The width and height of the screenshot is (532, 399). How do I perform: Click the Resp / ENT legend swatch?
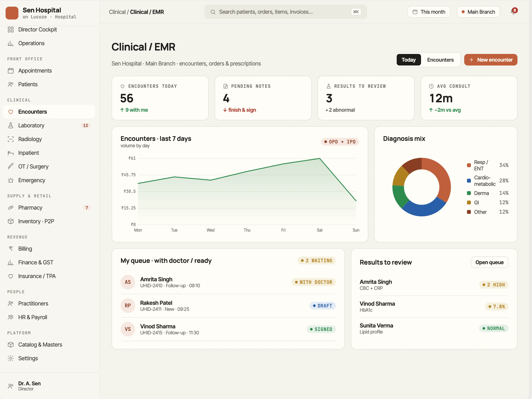(x=469, y=165)
